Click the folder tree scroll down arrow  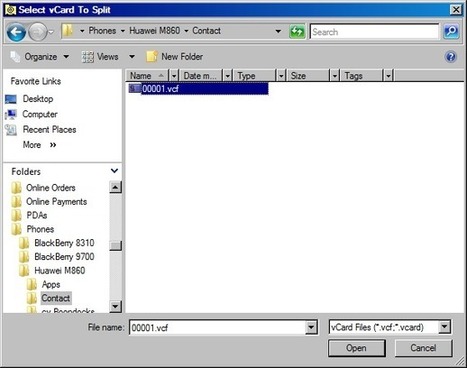coord(115,306)
